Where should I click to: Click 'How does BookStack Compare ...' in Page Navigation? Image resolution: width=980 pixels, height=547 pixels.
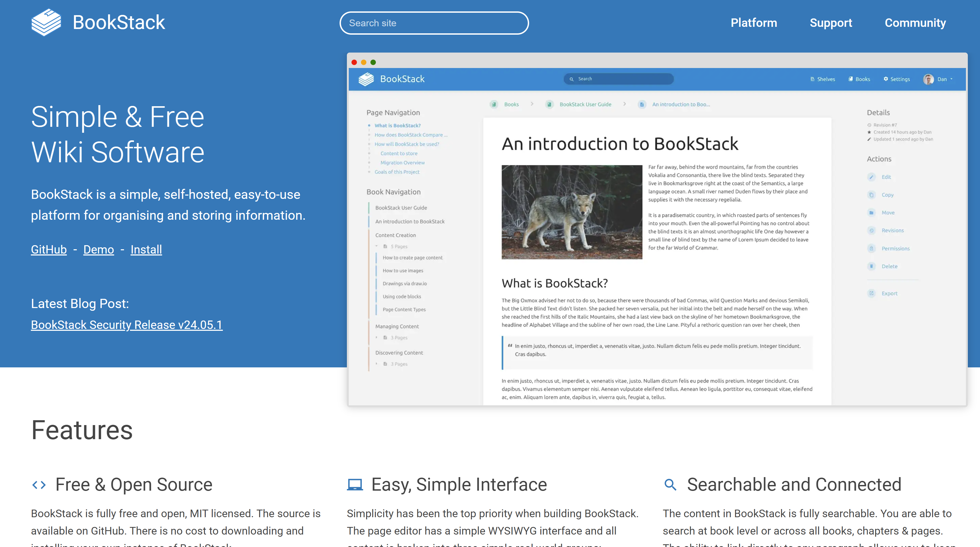[x=411, y=135]
